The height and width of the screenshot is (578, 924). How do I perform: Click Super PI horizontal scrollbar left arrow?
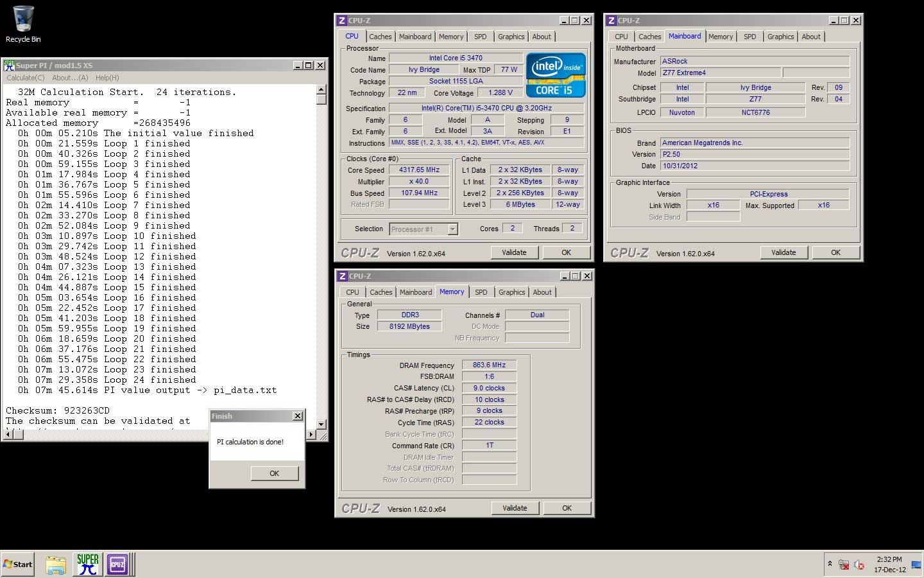7,435
